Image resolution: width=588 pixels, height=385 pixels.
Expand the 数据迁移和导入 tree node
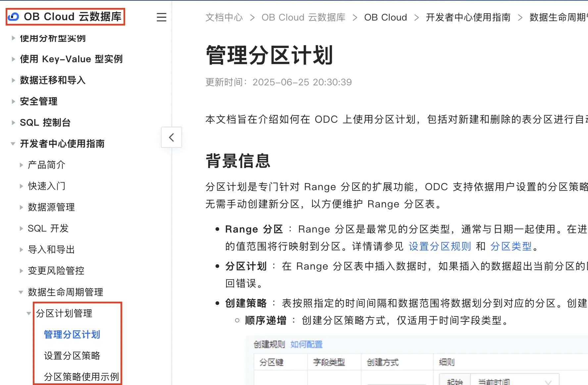13,80
